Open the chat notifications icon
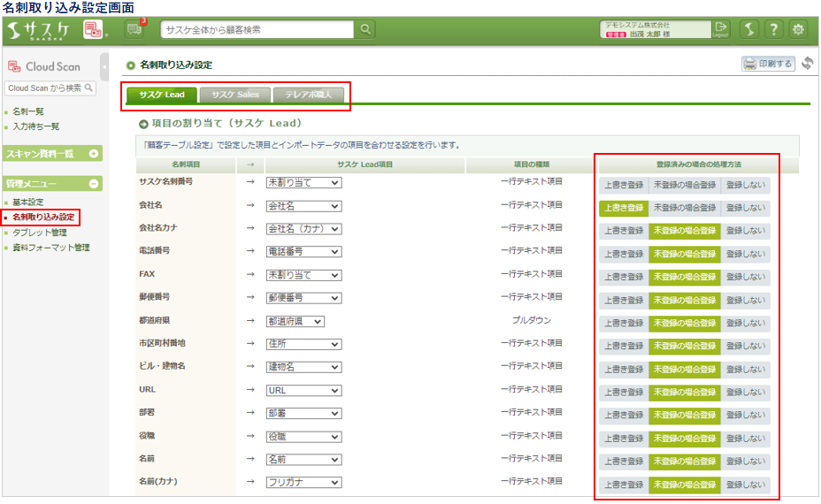 pyautogui.click(x=134, y=29)
